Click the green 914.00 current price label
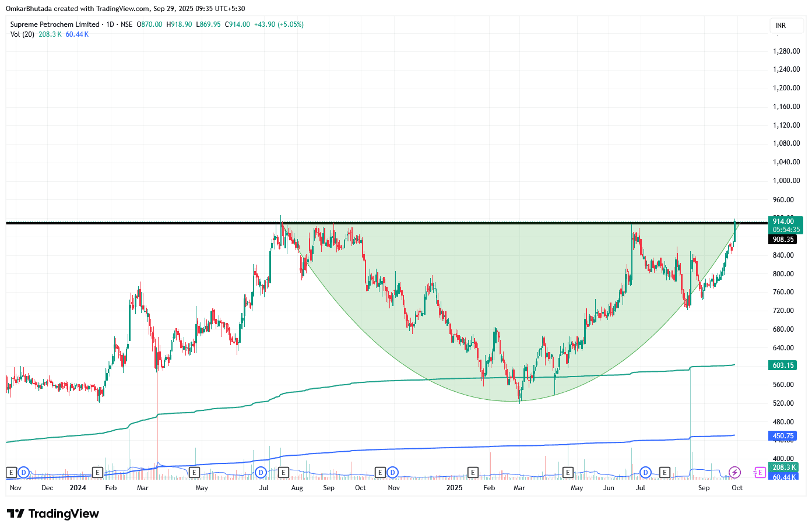The image size is (812, 531). click(x=786, y=225)
